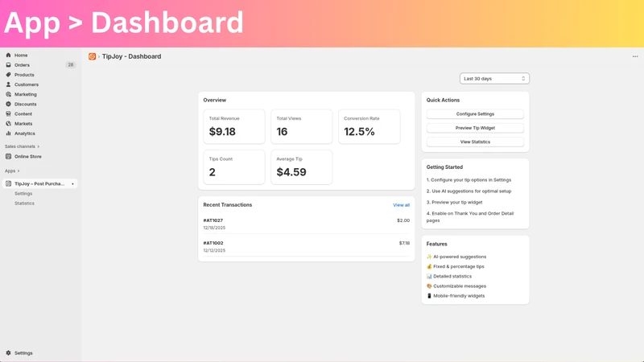Click the Total Revenue $9.18 card
This screenshot has height=362, width=644.
coord(234,126)
